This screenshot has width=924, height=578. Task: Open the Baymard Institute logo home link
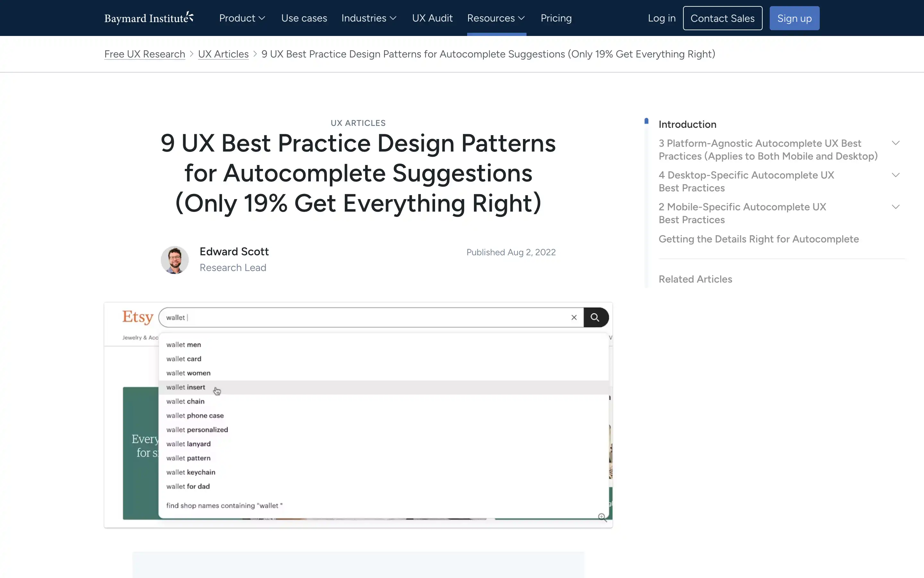[149, 18]
